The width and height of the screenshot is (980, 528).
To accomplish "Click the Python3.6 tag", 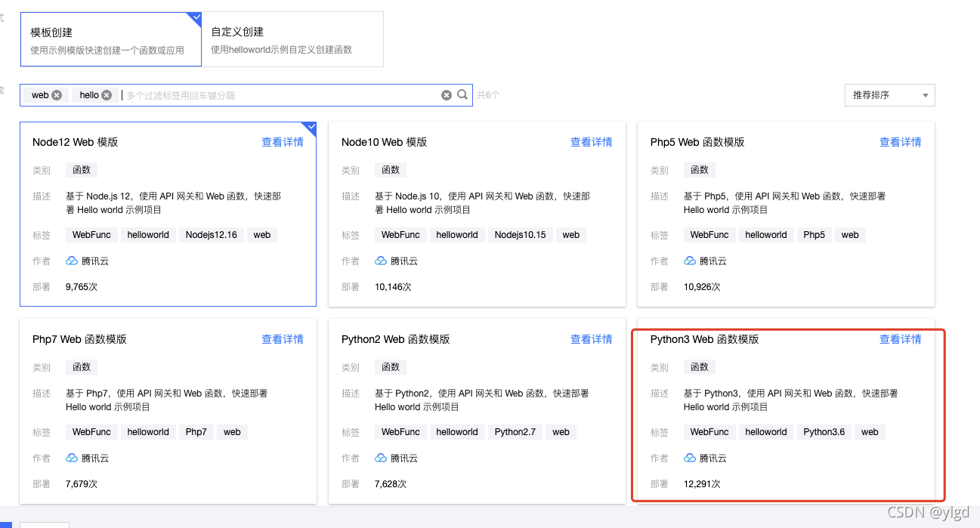I will [824, 432].
